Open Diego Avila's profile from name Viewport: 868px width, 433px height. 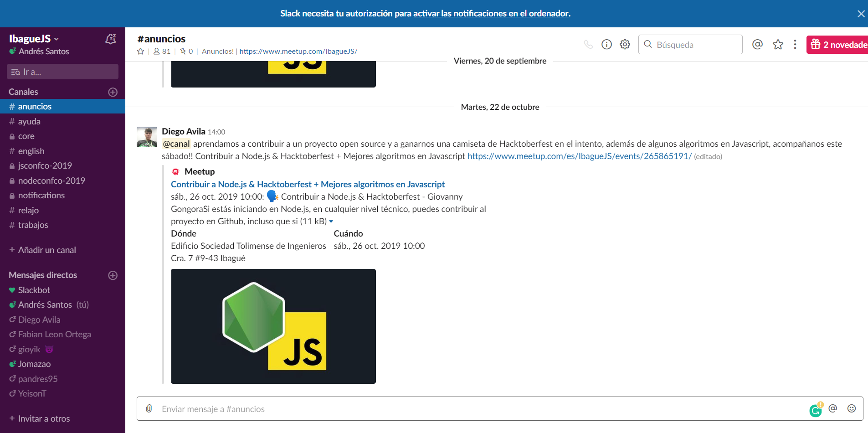click(184, 131)
